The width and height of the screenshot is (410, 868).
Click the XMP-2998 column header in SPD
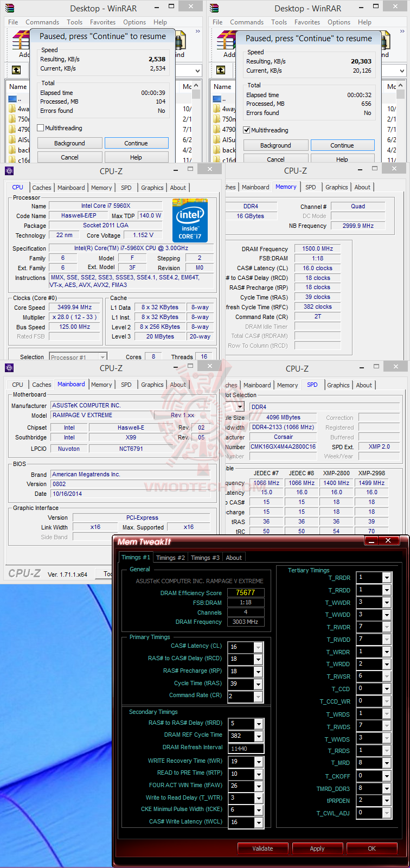point(371,473)
